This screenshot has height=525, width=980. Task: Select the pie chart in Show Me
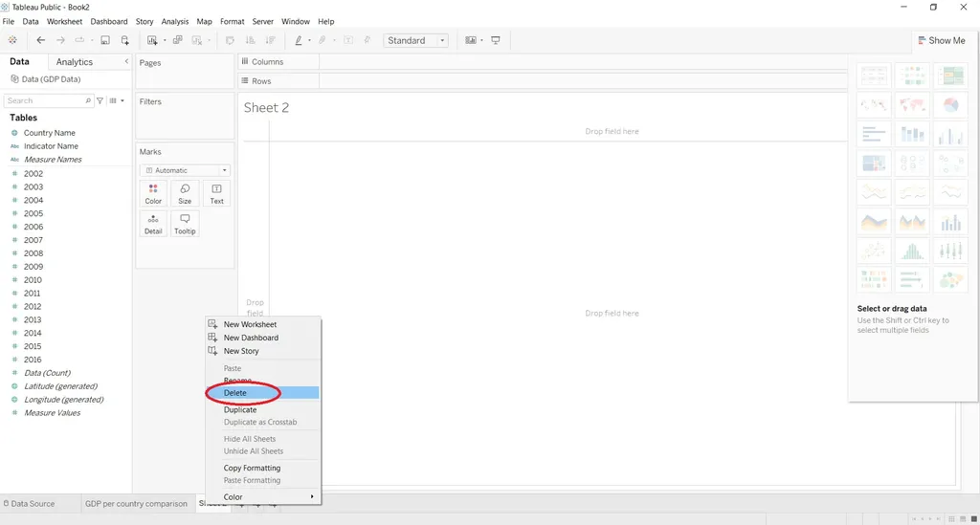click(x=950, y=105)
